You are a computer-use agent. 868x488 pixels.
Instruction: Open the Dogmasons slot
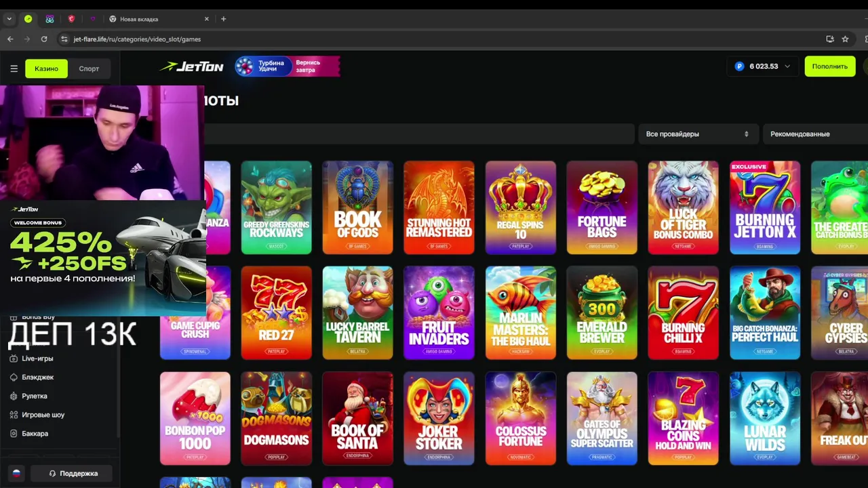pos(276,418)
